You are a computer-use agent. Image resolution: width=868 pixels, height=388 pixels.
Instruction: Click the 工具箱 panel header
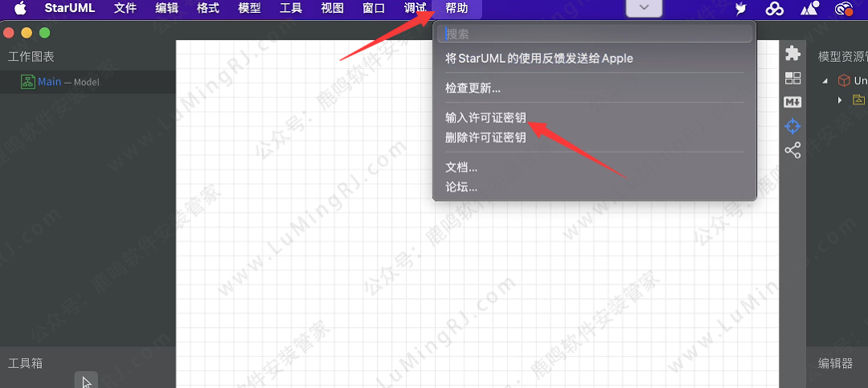click(x=25, y=363)
